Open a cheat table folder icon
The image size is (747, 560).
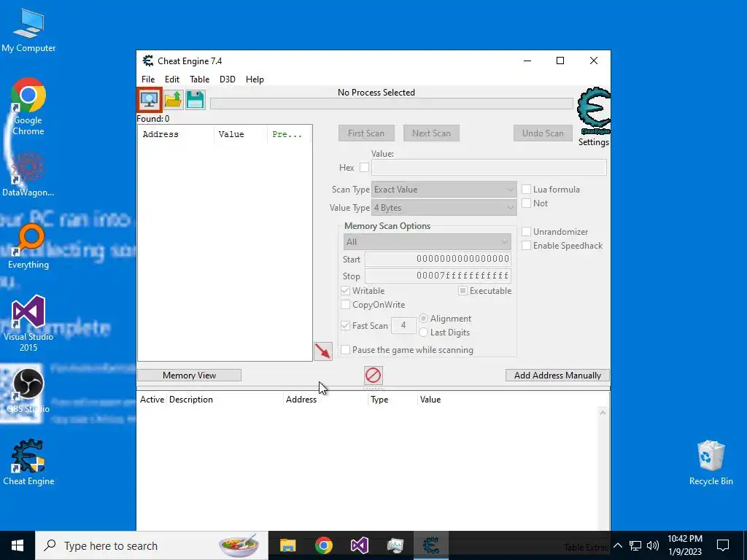pyautogui.click(x=173, y=100)
